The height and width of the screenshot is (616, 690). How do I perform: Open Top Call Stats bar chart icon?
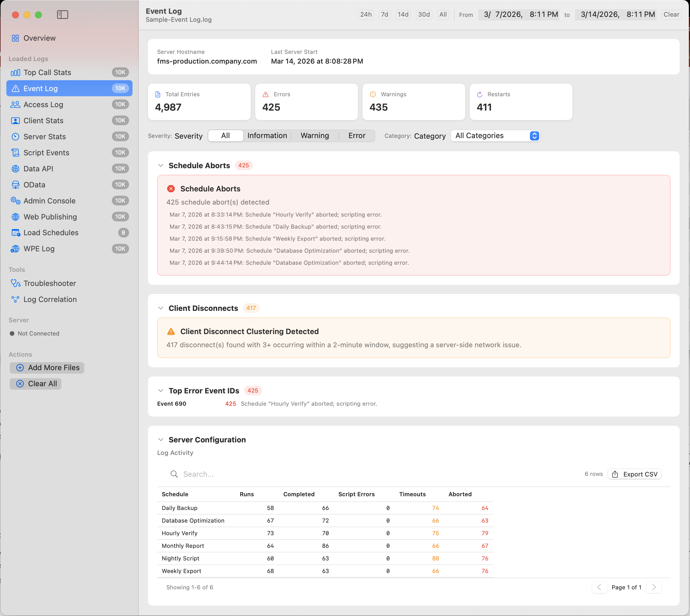pyautogui.click(x=15, y=72)
